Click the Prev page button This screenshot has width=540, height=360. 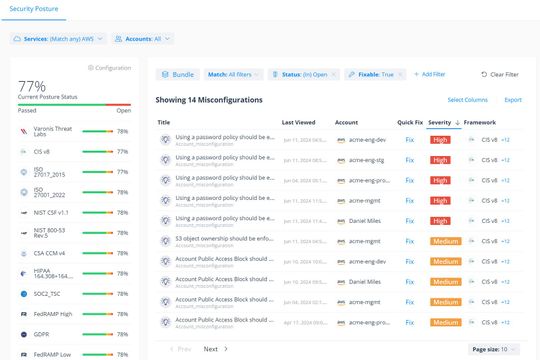point(181,349)
